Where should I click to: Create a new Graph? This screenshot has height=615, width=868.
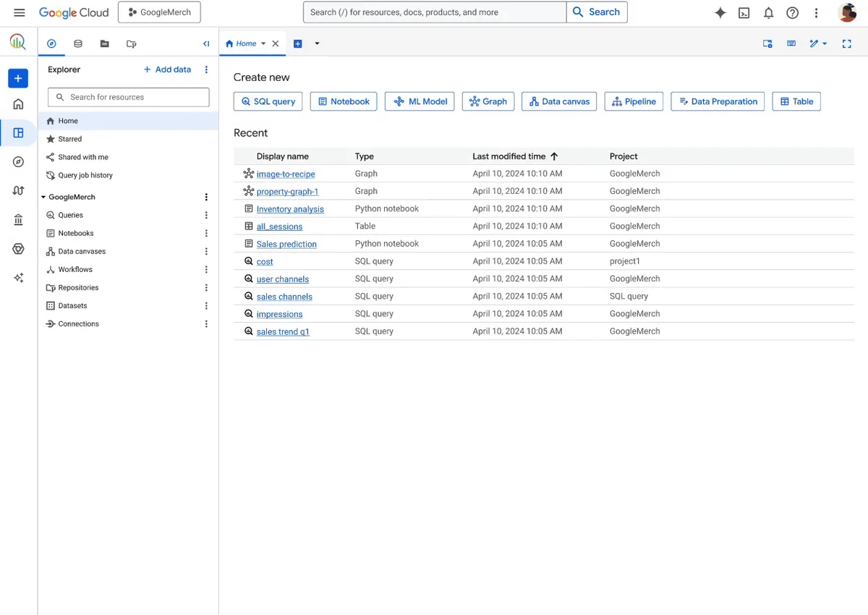click(x=488, y=101)
